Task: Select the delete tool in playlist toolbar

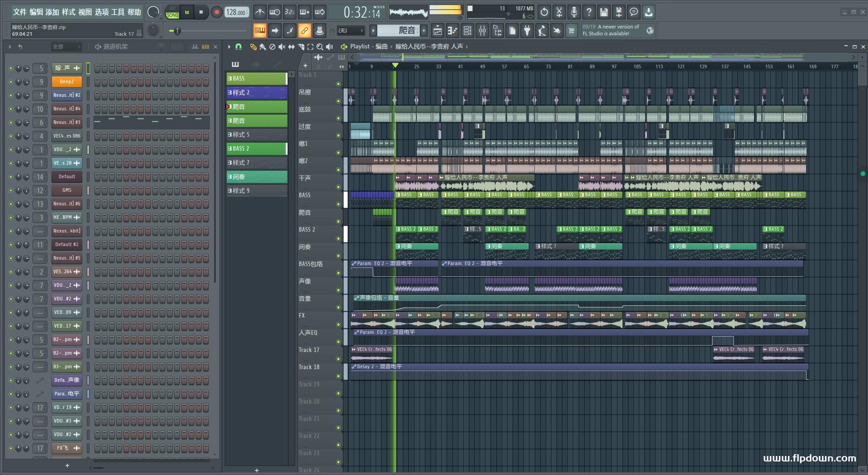Action: pos(272,47)
